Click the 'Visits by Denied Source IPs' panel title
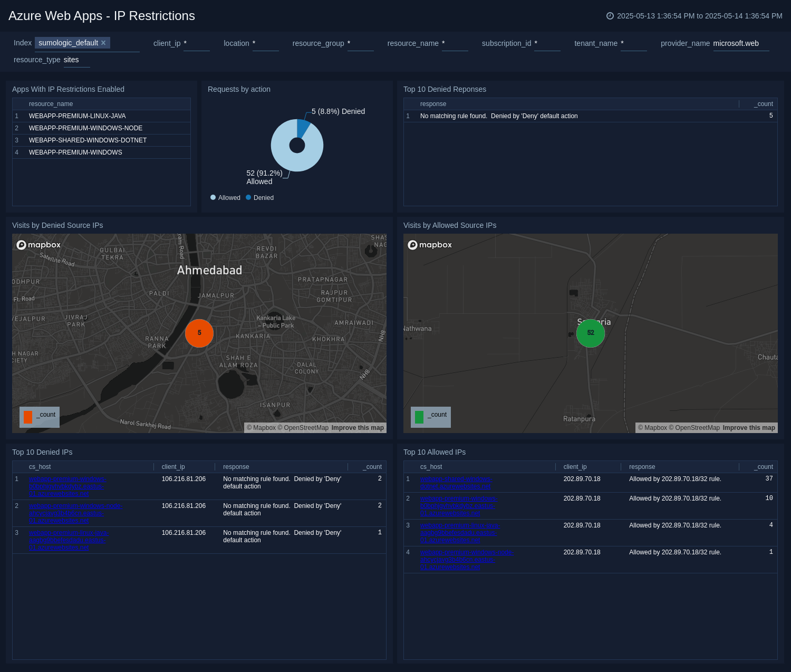This screenshot has height=672, width=791. (57, 225)
